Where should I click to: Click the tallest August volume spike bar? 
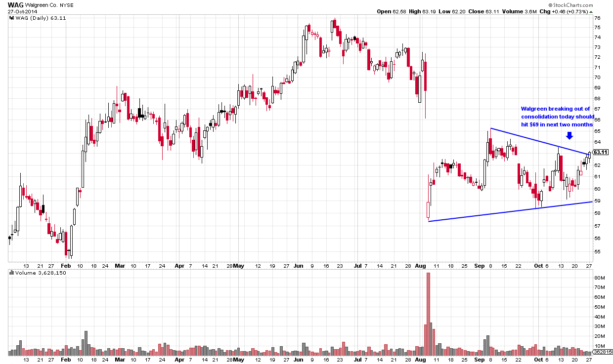(429, 314)
